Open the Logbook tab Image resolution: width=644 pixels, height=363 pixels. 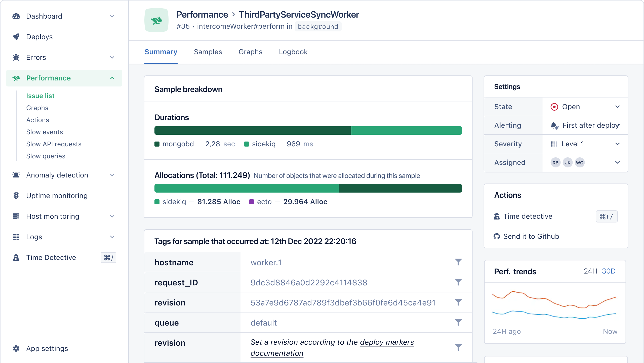coord(293,52)
